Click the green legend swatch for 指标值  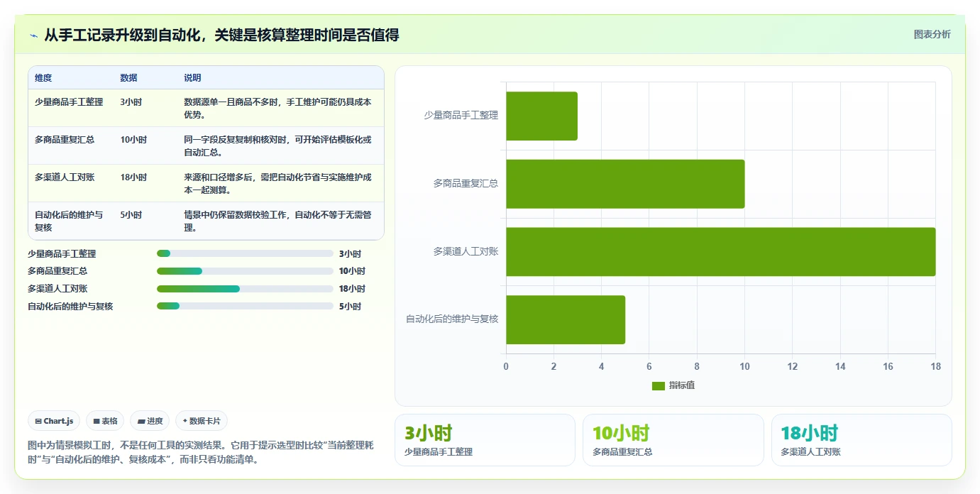pos(658,385)
